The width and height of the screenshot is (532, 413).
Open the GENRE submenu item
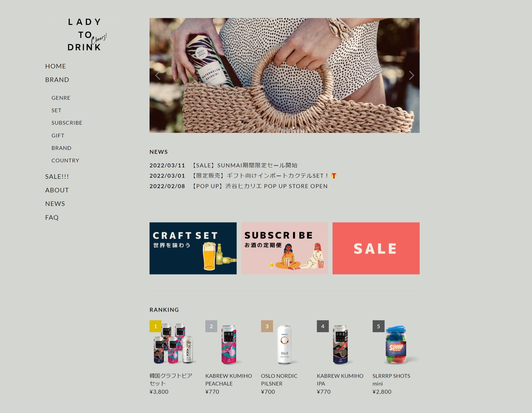(x=61, y=98)
